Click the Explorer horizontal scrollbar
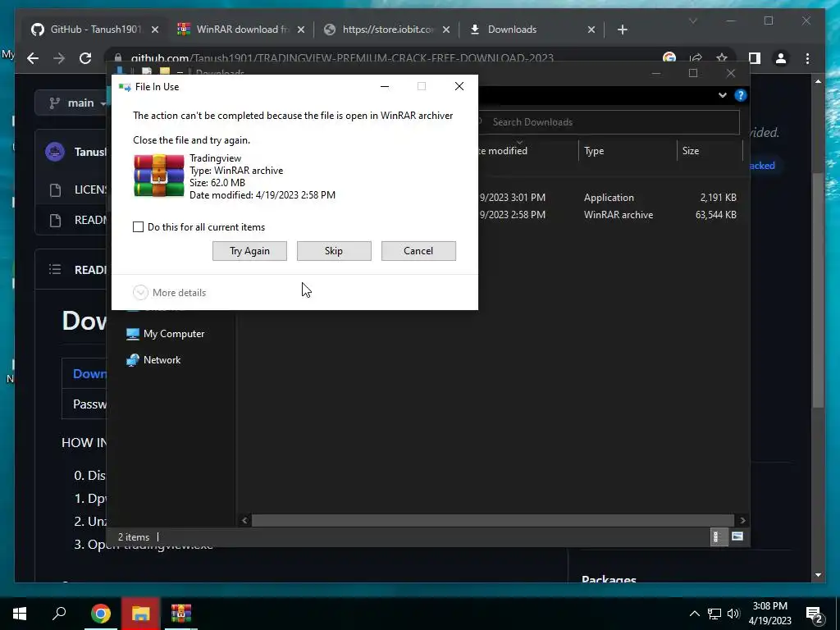This screenshot has width=840, height=630. click(x=493, y=520)
